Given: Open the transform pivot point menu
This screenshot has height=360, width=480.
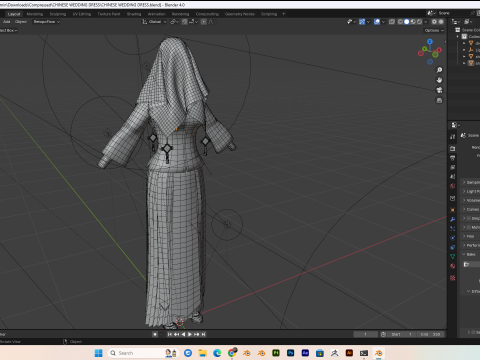Looking at the screenshot, I should pos(175,22).
